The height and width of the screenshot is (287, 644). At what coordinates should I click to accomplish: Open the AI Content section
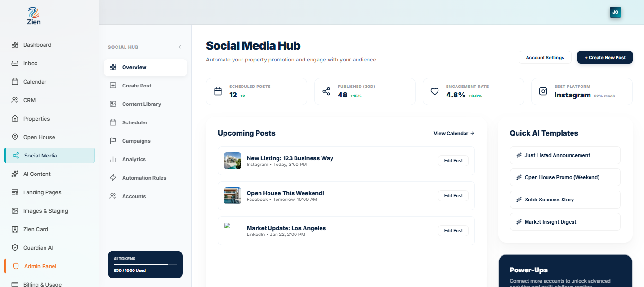pos(36,174)
